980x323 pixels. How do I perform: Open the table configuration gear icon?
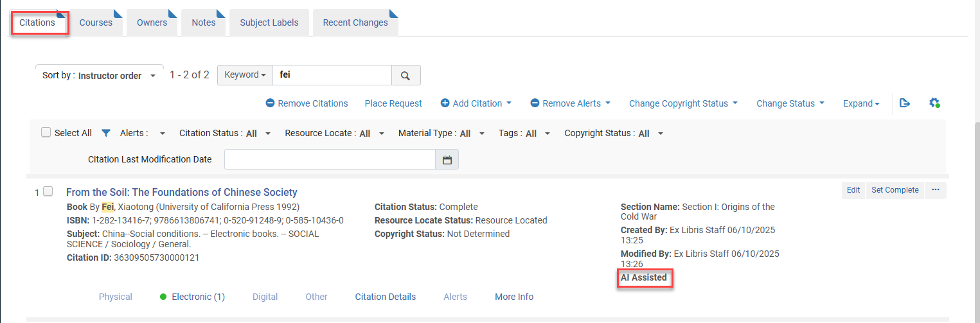(934, 103)
